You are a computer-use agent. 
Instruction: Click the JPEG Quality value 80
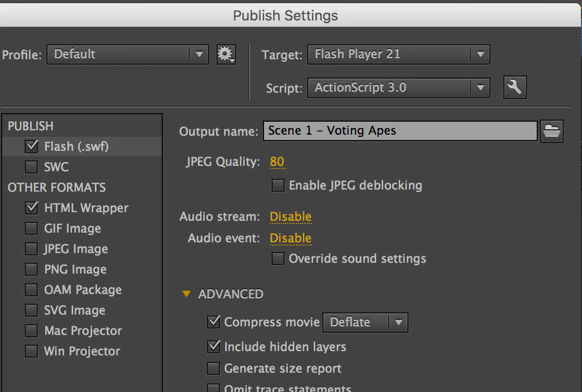pos(277,162)
